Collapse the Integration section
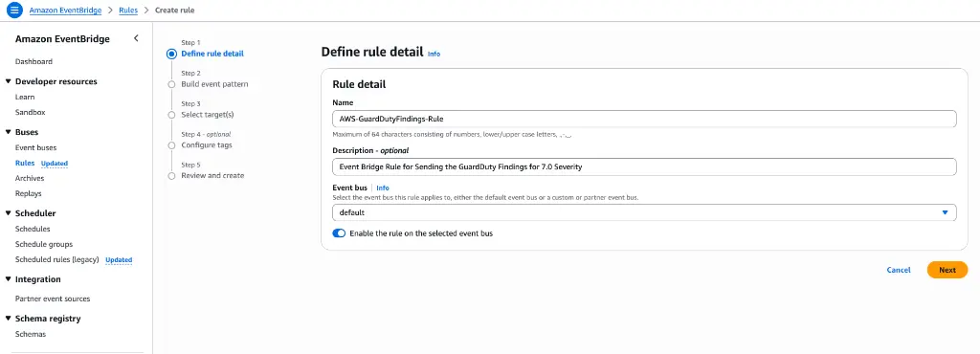 8,279
